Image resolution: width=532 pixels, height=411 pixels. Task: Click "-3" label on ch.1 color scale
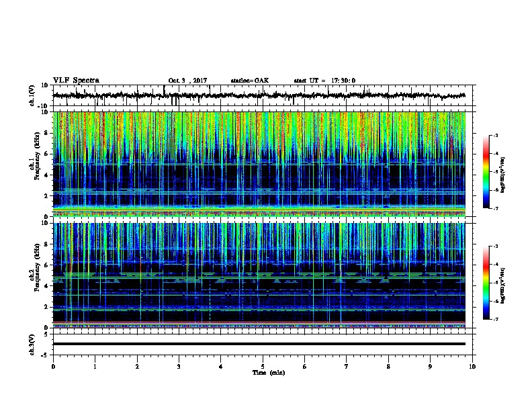[495, 136]
